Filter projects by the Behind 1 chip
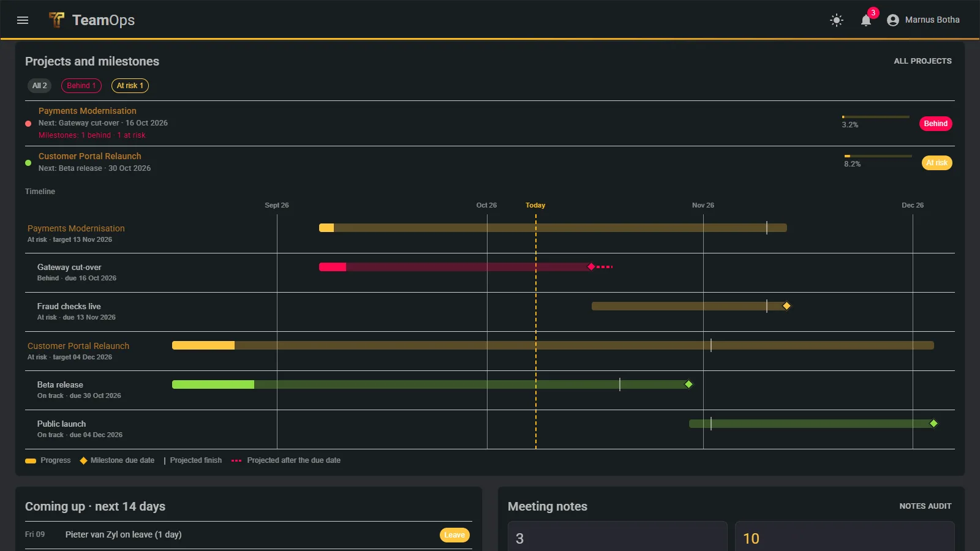 pos(81,86)
